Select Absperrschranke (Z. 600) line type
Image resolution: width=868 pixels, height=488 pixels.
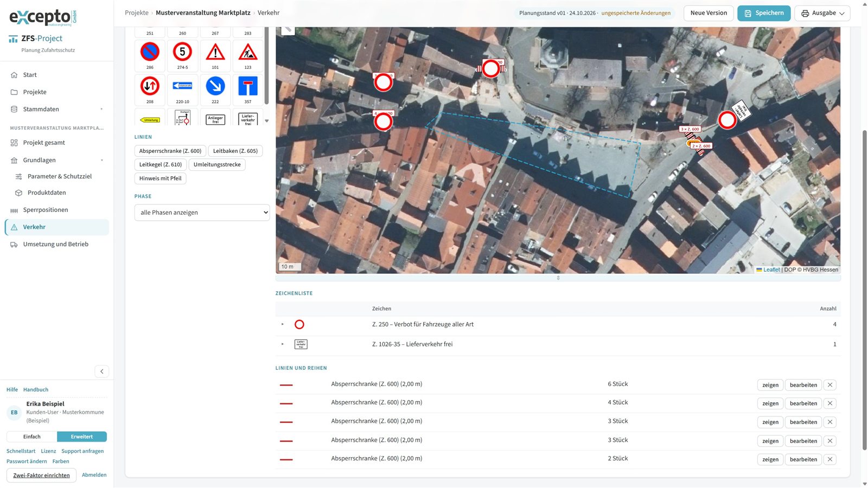(170, 151)
